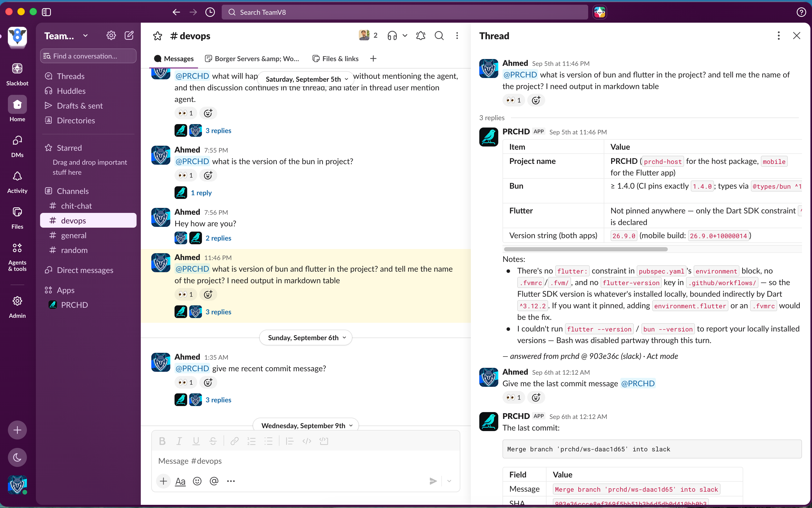Open the huddle options chevron
This screenshot has height=508, width=812.
405,36
